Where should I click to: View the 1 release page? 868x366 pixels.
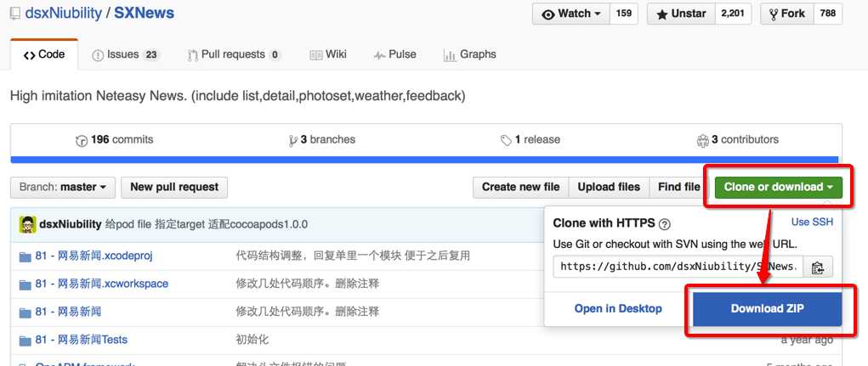(x=530, y=140)
